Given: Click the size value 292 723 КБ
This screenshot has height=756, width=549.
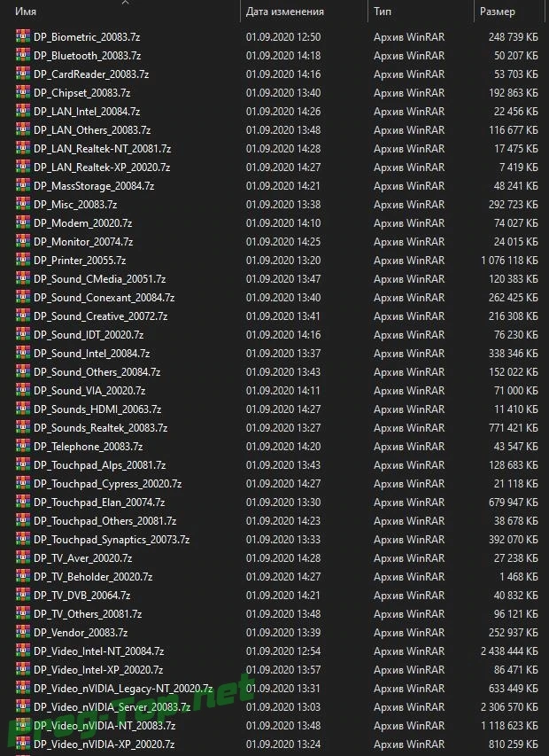Looking at the screenshot, I should click(514, 205).
